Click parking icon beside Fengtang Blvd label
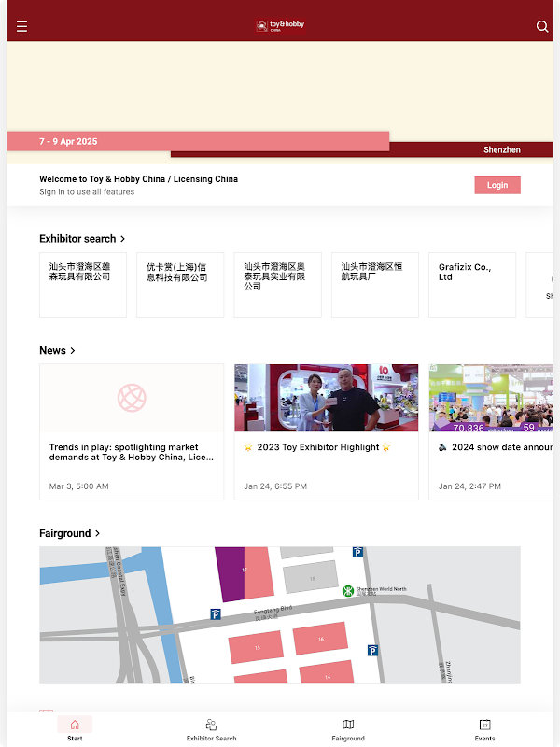Screen dimensions: 560x747 point(216,614)
